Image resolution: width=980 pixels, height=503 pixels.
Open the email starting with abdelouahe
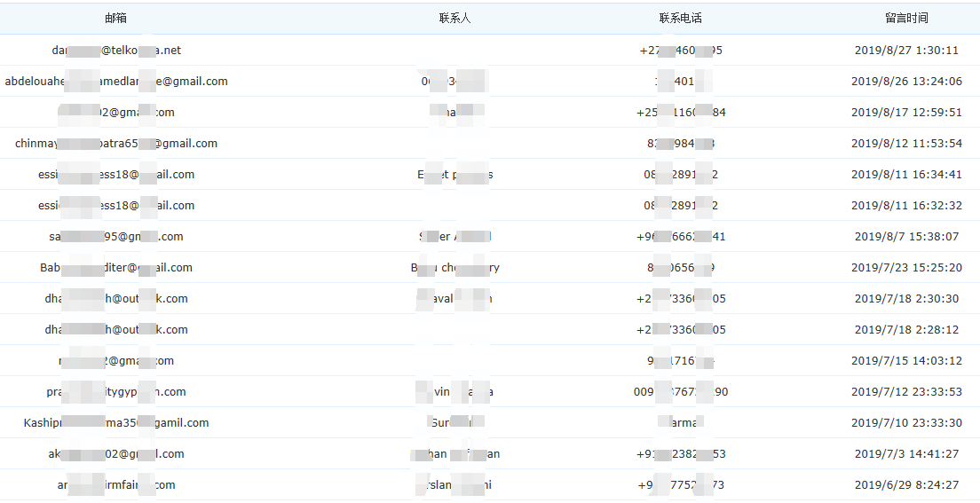(116, 82)
